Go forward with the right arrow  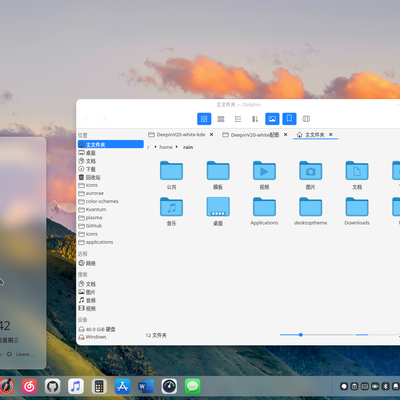tap(104, 119)
